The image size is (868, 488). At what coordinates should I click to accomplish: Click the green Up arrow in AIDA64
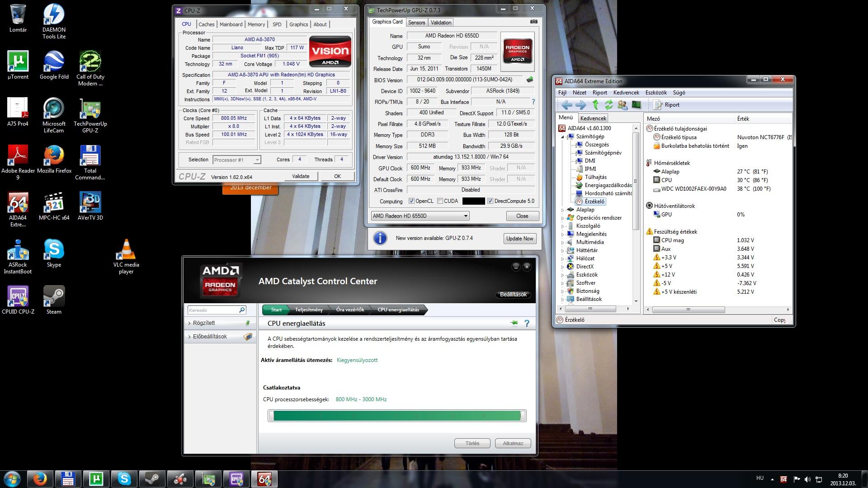pos(595,105)
